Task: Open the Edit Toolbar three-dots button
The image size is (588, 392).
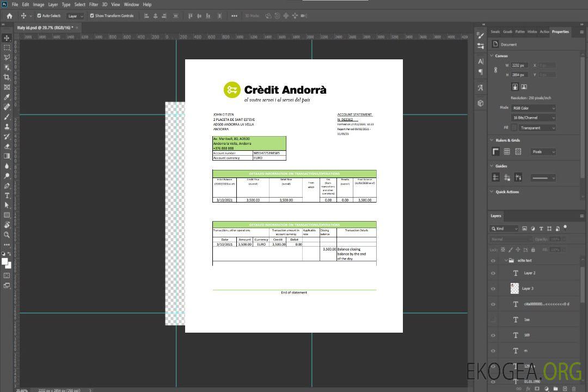Action: (7, 244)
